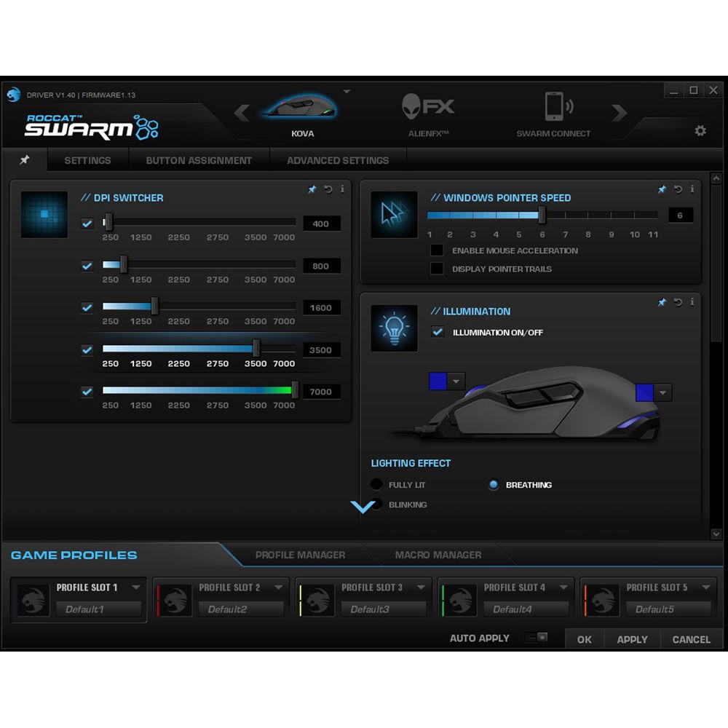The width and height of the screenshot is (728, 728).
Task: Click the pin icon on DPI Switcher panel
Action: (312, 189)
